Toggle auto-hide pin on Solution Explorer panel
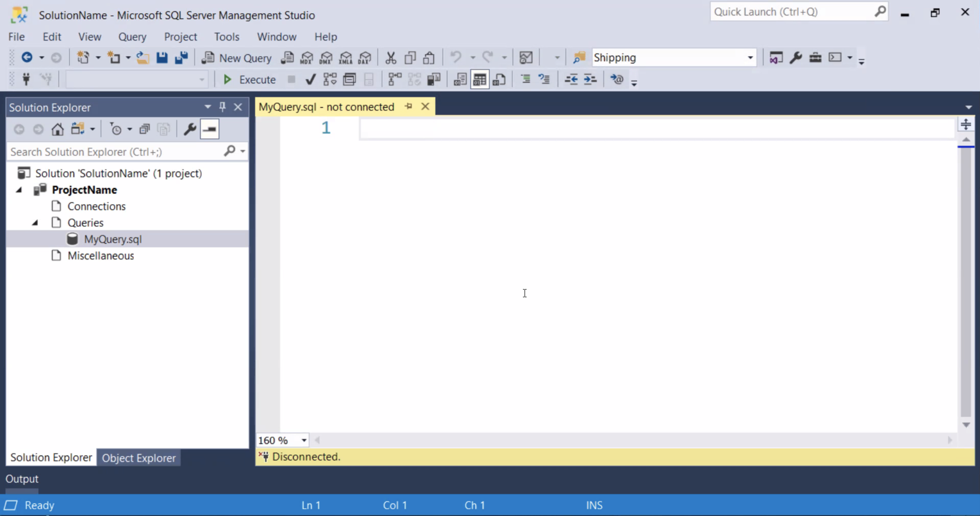The height and width of the screenshot is (516, 980). pos(223,107)
